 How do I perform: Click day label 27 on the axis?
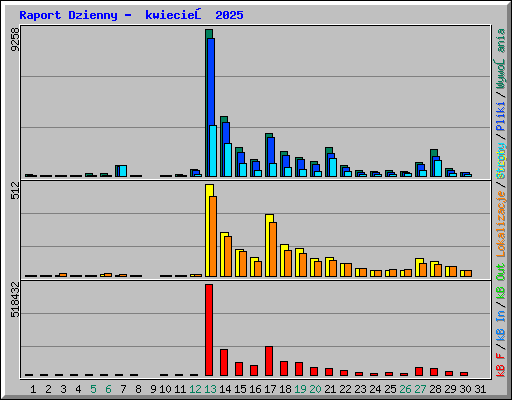coord(420,389)
